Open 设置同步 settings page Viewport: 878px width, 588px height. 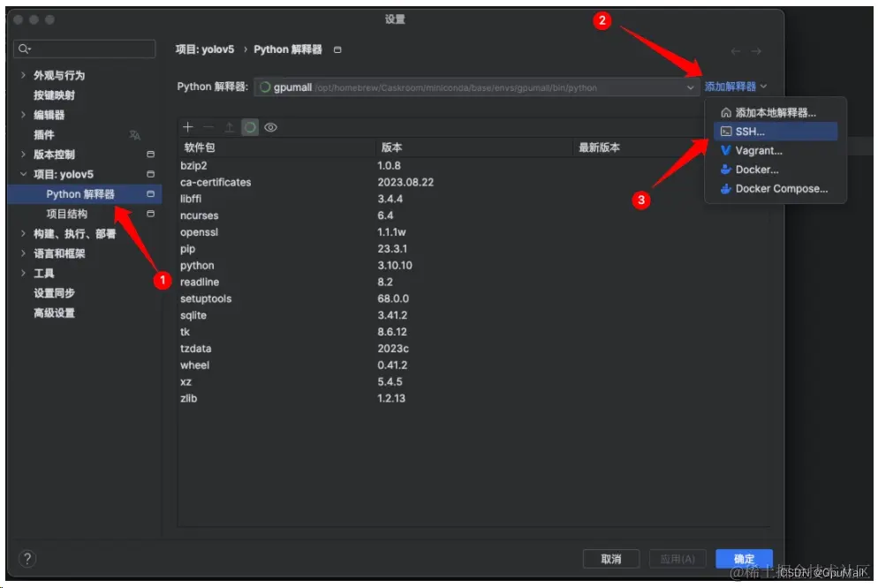(54, 292)
